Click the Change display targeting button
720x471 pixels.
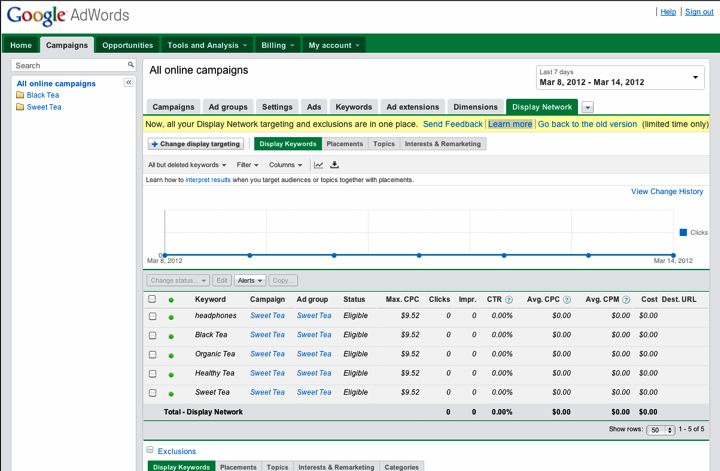pyautogui.click(x=196, y=144)
